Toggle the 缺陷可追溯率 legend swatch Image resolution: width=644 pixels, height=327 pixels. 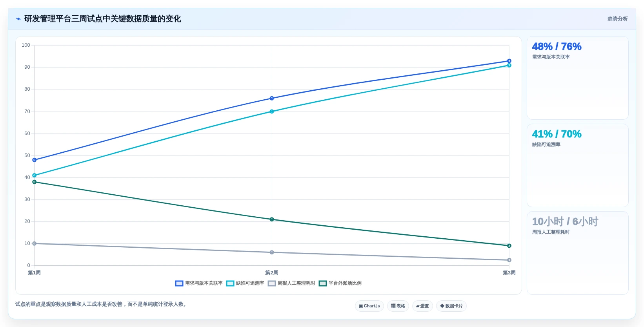click(x=230, y=283)
